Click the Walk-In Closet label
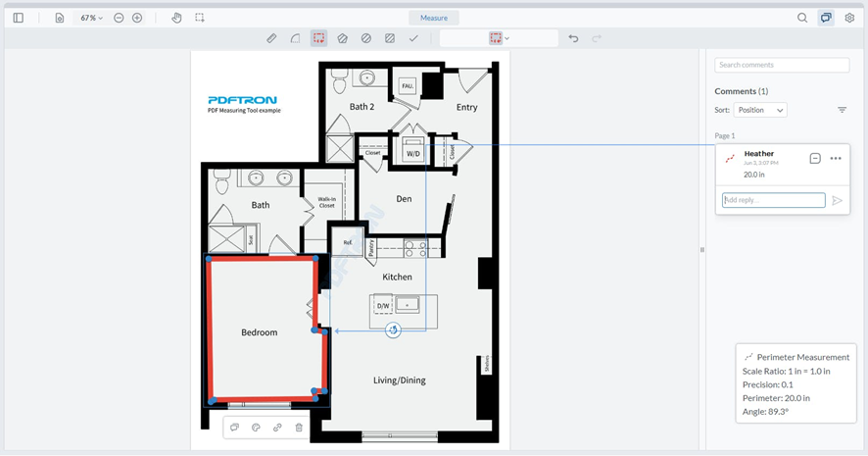This screenshot has width=868, height=456. click(x=326, y=202)
